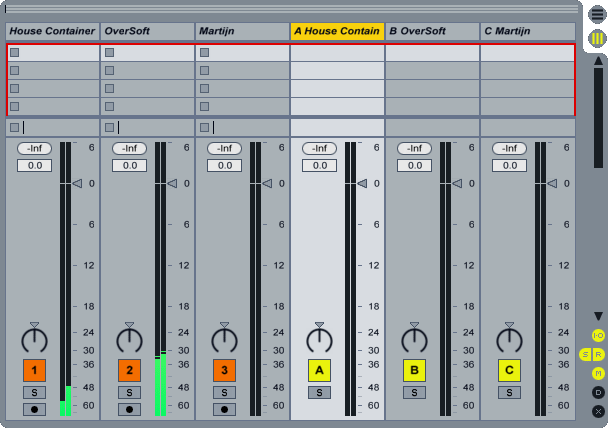Click the pan knob of return C
This screenshot has width=608, height=428.
pos(509,340)
